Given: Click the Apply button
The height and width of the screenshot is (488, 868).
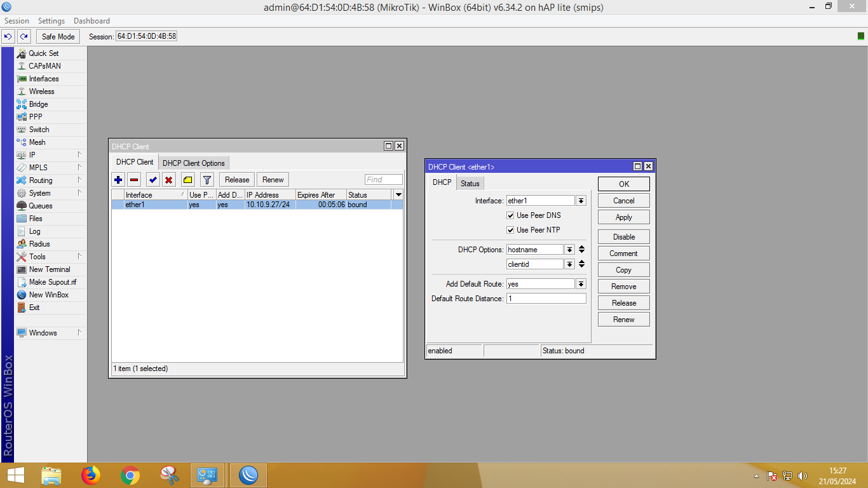Looking at the screenshot, I should [623, 217].
